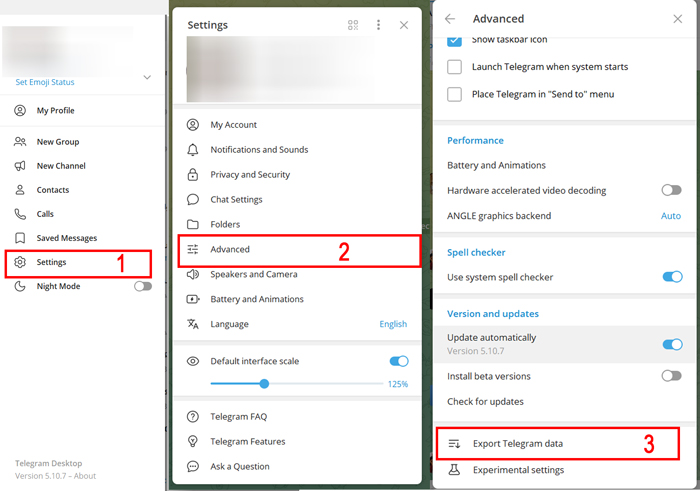Open Telegram Features entry

(297, 441)
